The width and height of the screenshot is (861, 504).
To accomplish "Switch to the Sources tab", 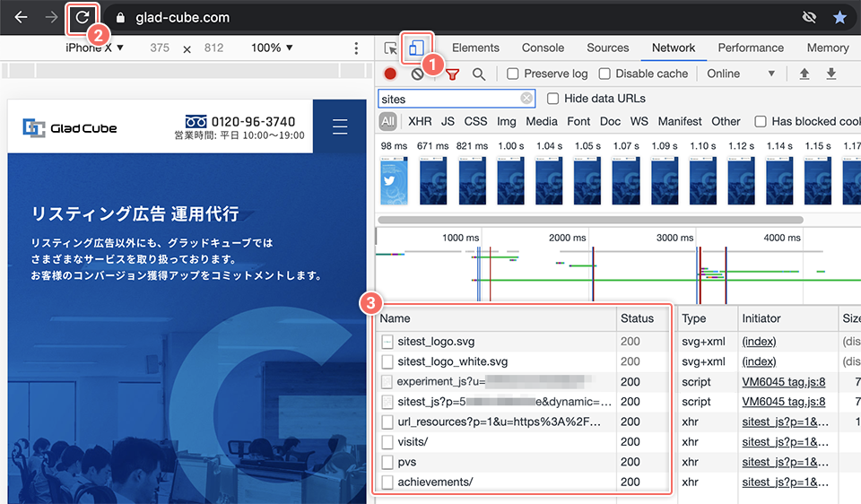I will click(607, 48).
